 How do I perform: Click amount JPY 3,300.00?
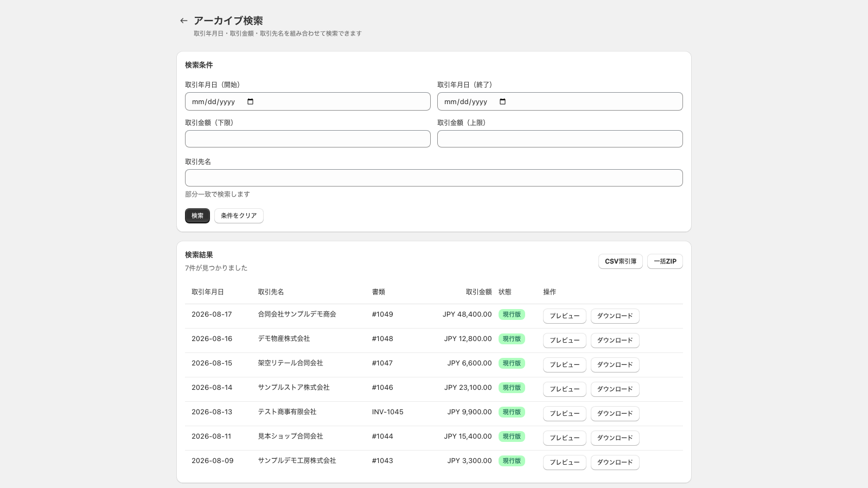tap(470, 460)
